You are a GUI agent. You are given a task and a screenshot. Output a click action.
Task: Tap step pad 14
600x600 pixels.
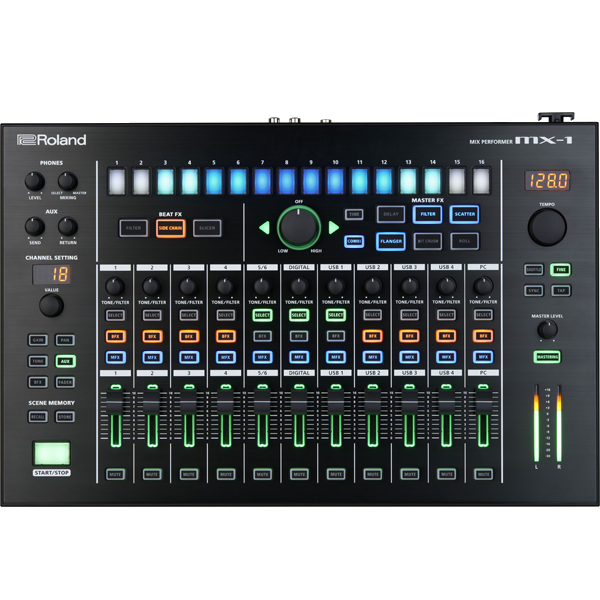[432, 182]
